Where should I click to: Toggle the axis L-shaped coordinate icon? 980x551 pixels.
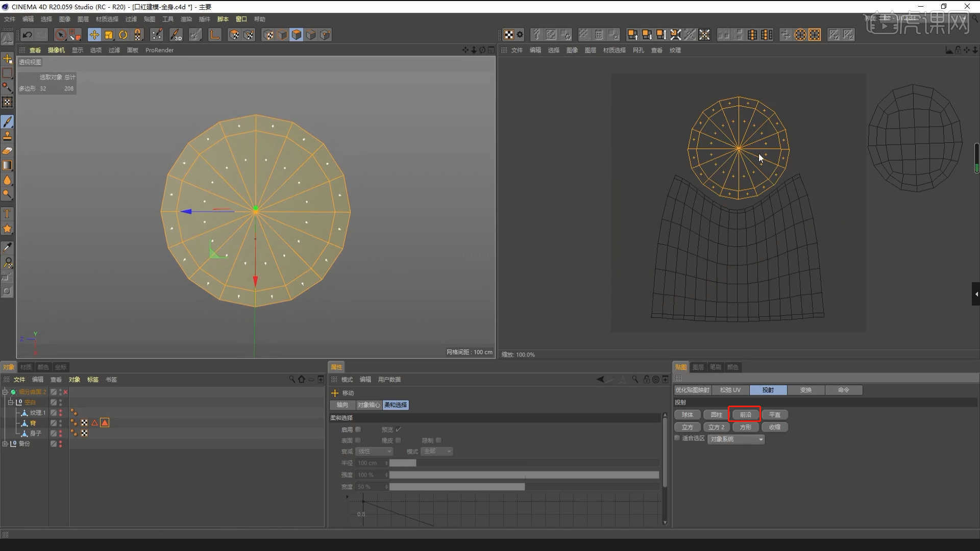tap(215, 35)
